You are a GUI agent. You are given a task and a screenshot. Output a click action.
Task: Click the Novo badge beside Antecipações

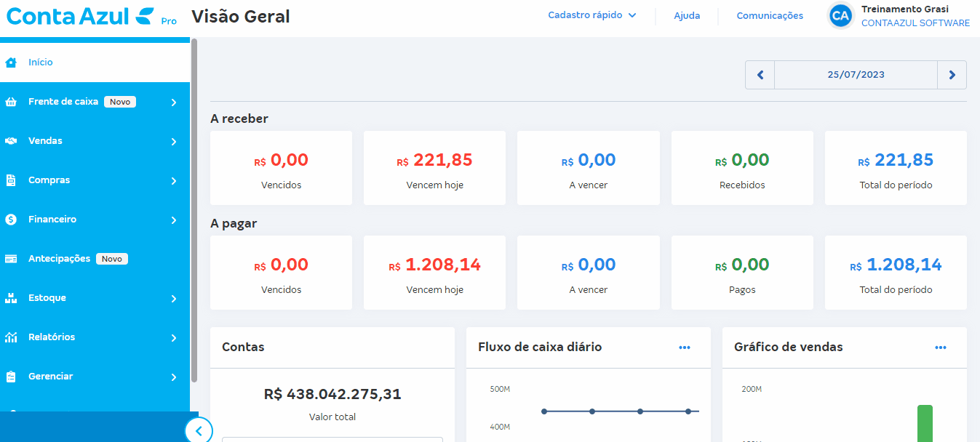tap(112, 259)
